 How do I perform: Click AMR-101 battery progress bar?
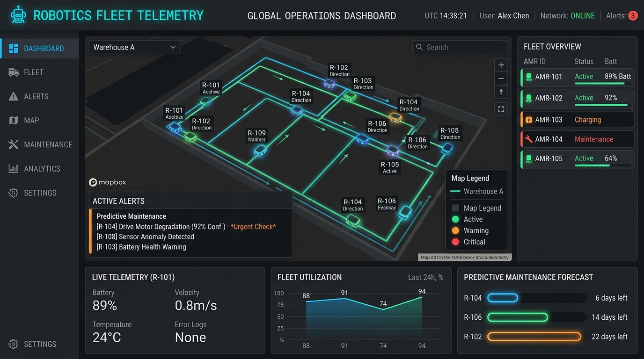603,84
